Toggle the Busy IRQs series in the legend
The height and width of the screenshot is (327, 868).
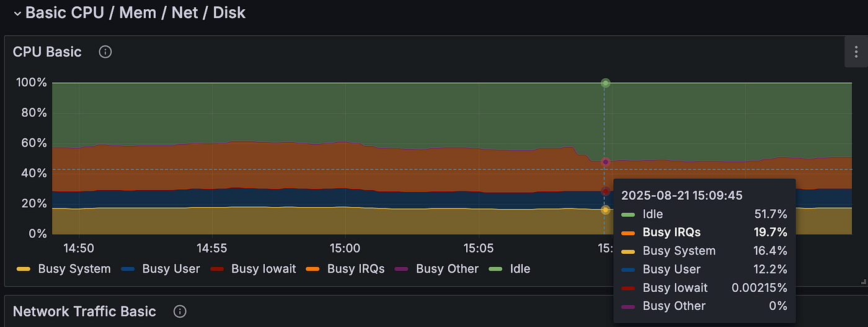356,269
